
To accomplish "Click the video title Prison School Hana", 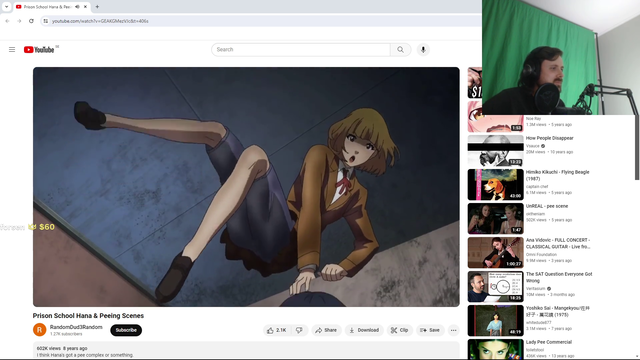I will pyautogui.click(x=88, y=316).
